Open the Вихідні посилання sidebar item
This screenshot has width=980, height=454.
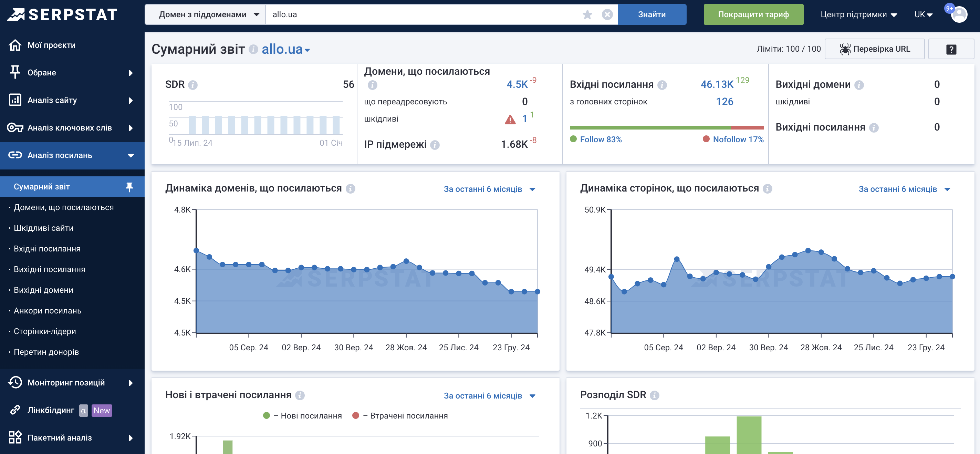pyautogui.click(x=50, y=269)
